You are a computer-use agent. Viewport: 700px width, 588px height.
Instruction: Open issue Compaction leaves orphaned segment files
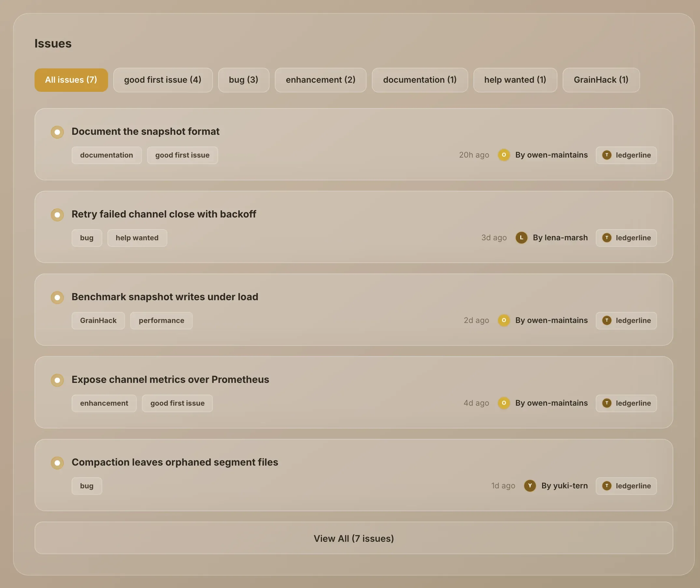click(175, 462)
